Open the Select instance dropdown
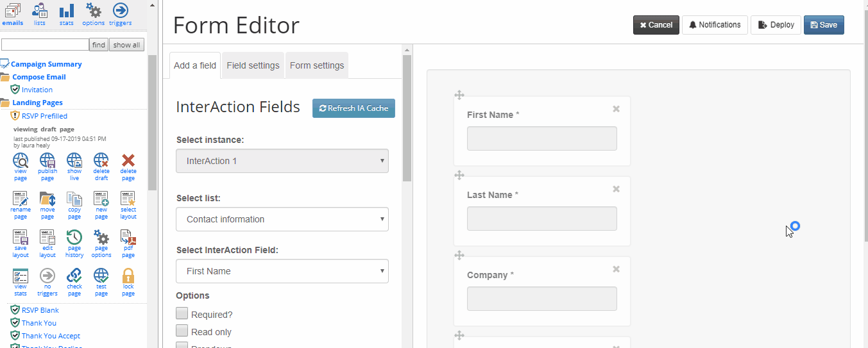868x348 pixels. (282, 161)
